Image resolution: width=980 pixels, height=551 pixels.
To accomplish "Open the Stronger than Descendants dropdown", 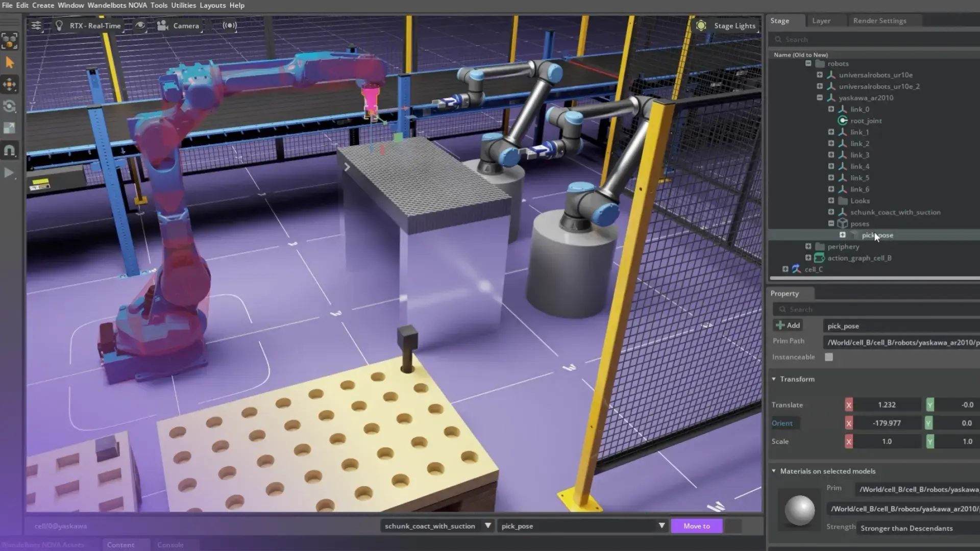I will [919, 528].
